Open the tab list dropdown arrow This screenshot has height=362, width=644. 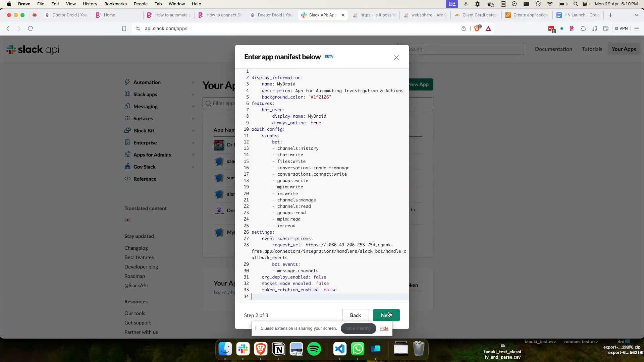pos(636,15)
